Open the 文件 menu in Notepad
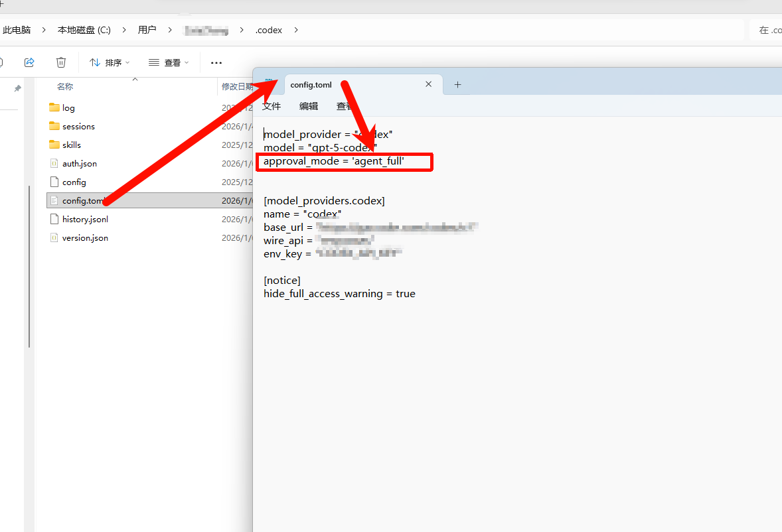The image size is (782, 532). 272,106
